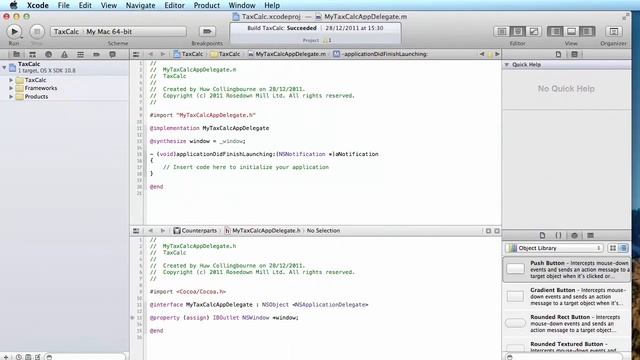Open TaxCalc project in jump bar
This screenshot has width=640, height=360.
click(188, 54)
